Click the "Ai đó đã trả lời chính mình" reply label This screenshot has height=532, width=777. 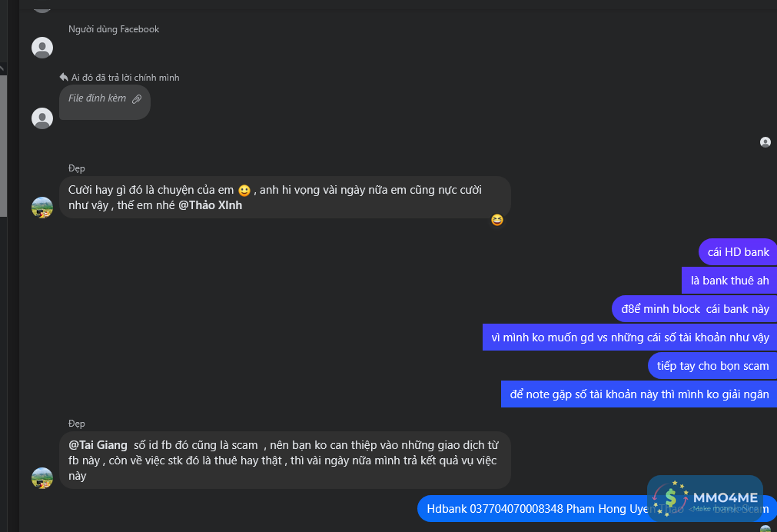[125, 78]
